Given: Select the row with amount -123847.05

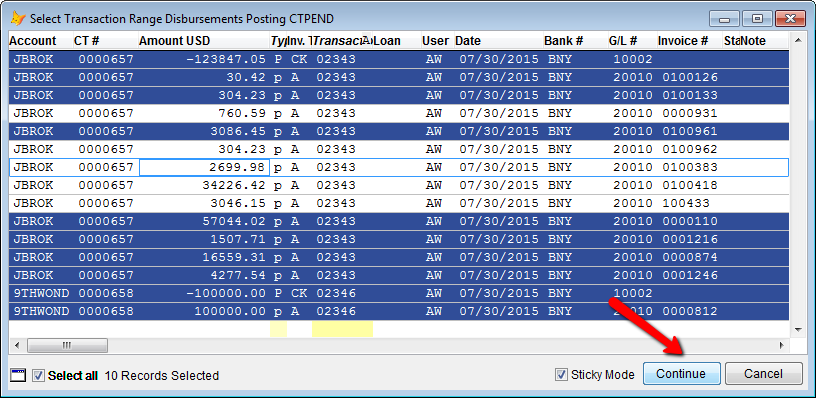Looking at the screenshot, I should [x=399, y=59].
